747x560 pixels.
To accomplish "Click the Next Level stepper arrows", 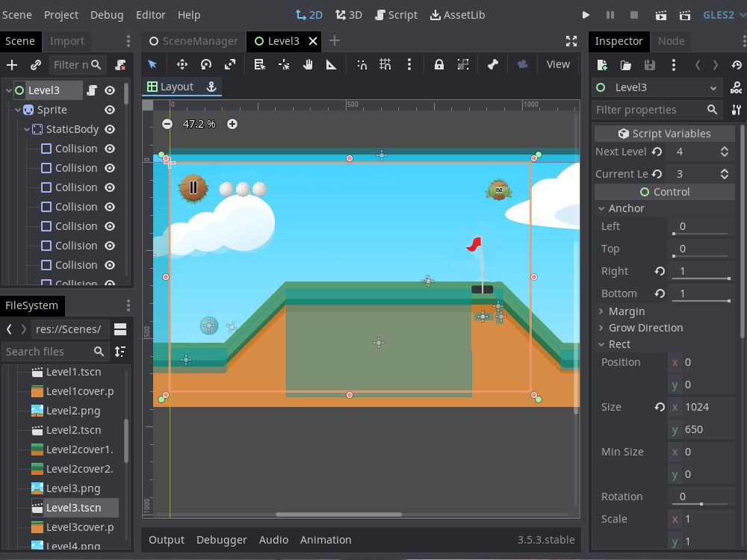I will click(x=724, y=152).
